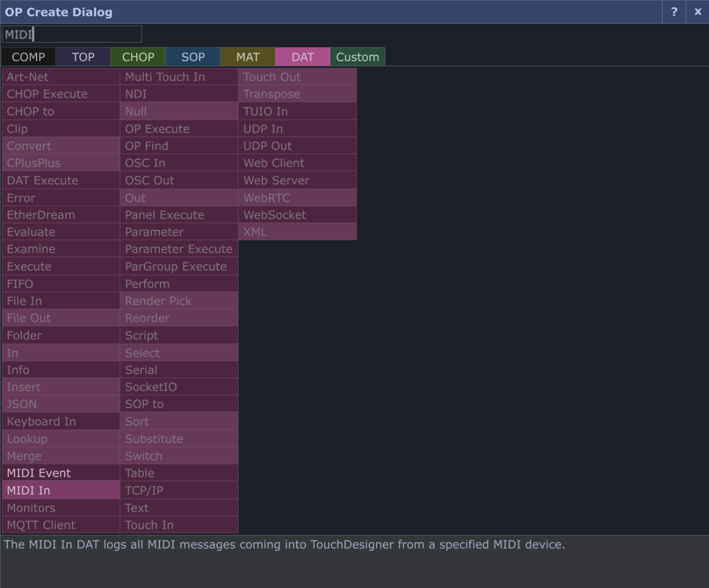Switch to the CHOP tab
Screen dimensions: 709x588
tap(138, 57)
